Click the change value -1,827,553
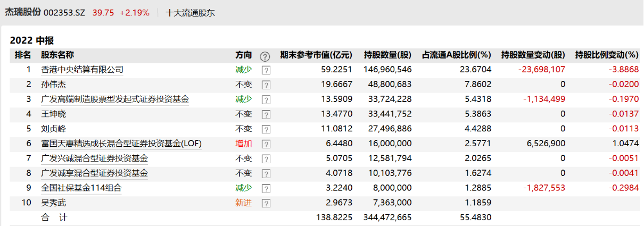Screen dimensions: 644x226 click(x=544, y=188)
